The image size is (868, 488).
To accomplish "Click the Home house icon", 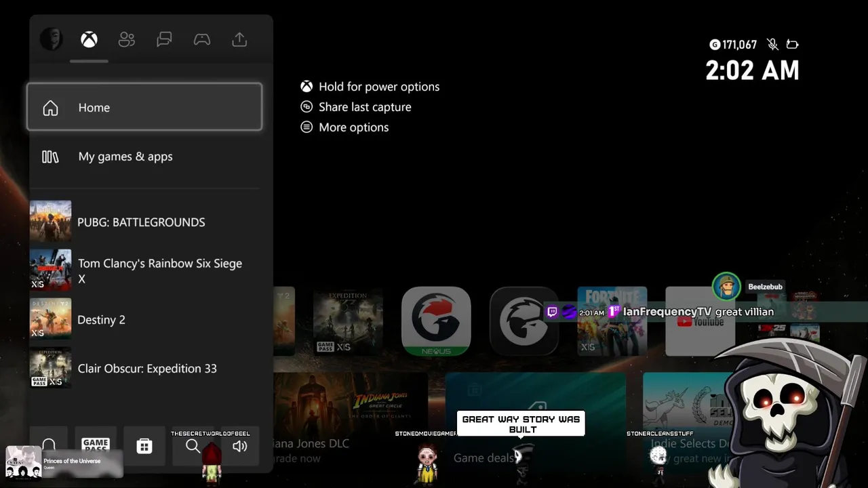I will 50,108.
